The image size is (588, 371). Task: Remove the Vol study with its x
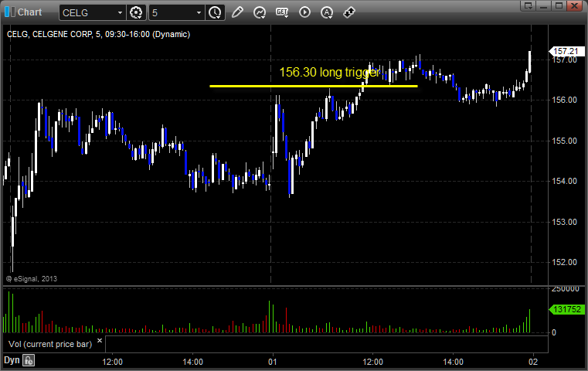point(100,341)
